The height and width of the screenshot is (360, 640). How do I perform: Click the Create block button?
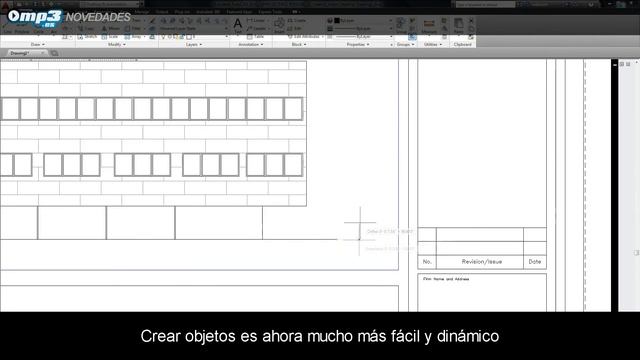[x=297, y=20]
